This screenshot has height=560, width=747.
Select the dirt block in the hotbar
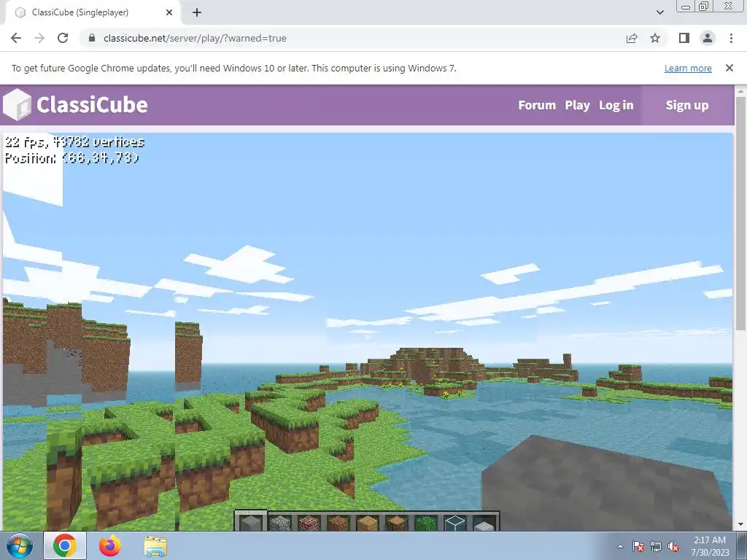tap(338, 522)
